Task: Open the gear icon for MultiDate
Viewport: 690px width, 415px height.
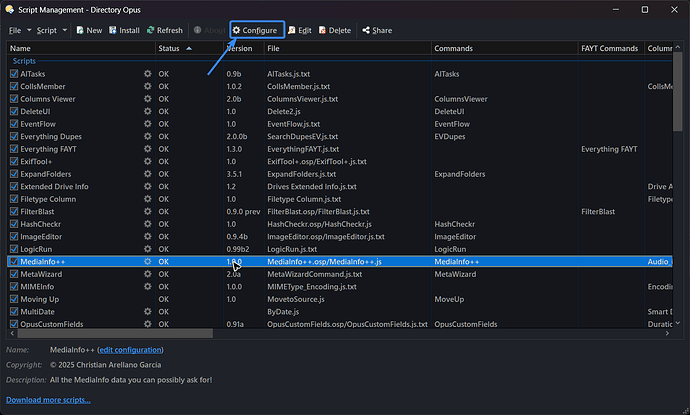Action: tap(147, 312)
